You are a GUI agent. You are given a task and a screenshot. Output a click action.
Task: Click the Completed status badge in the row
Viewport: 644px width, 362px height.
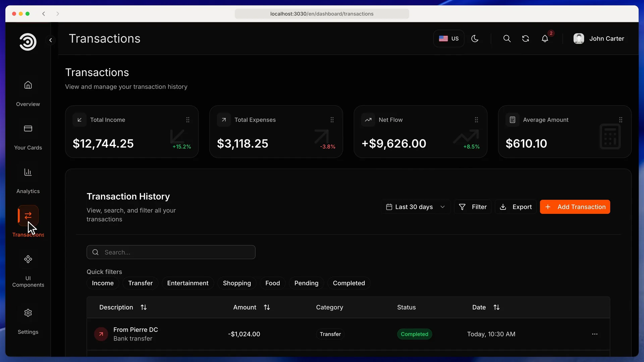pos(415,334)
